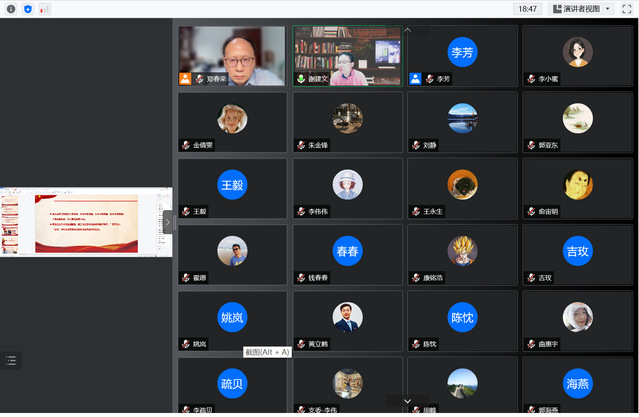Click the meeting timer showing 18:47

coord(527,8)
